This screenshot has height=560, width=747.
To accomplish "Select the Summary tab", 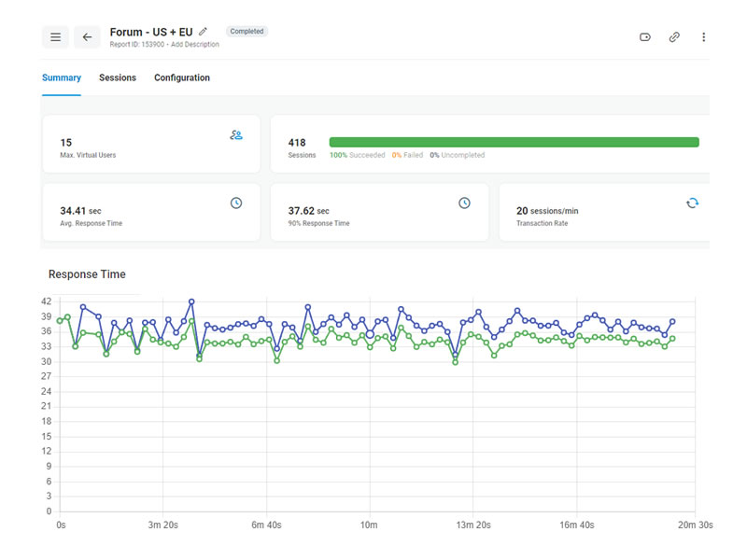I will [61, 77].
